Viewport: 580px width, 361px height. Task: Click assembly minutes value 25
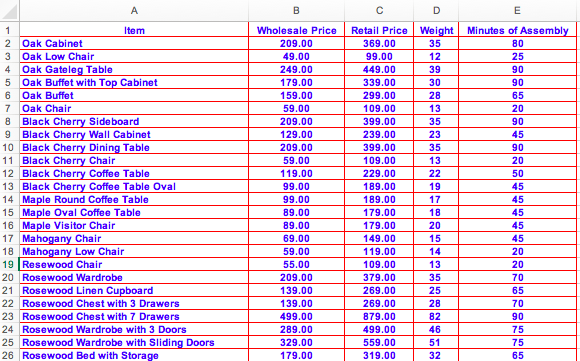(517, 56)
